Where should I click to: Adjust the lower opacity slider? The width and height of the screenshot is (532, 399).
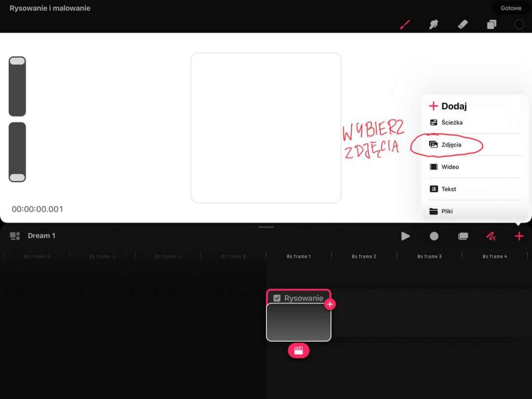[17, 152]
